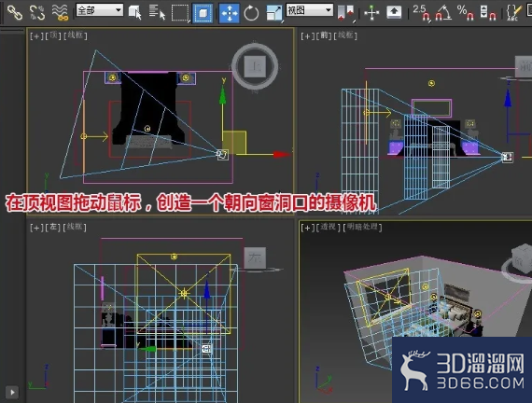Click the Use Pivot Point Center icon
The width and height of the screenshot is (532, 403).
pos(345,13)
